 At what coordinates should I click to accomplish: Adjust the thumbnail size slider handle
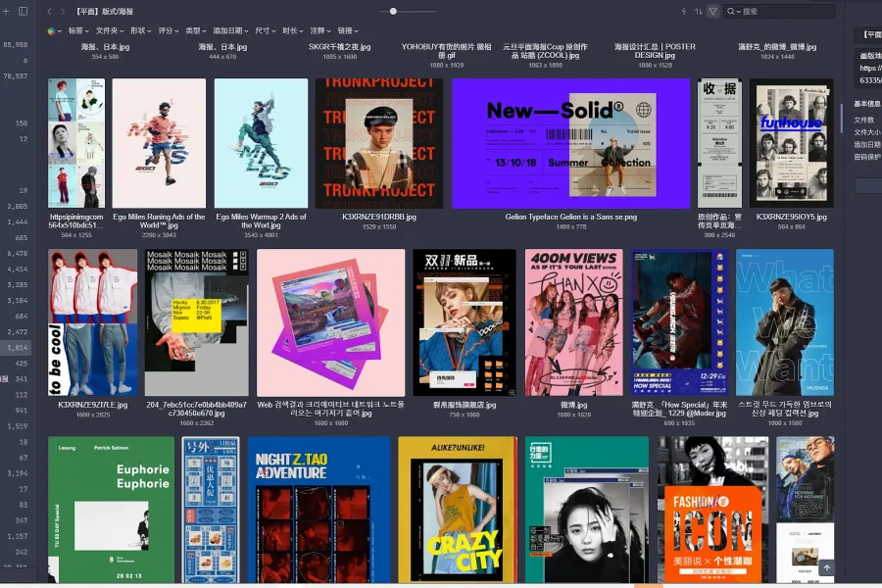pyautogui.click(x=393, y=11)
